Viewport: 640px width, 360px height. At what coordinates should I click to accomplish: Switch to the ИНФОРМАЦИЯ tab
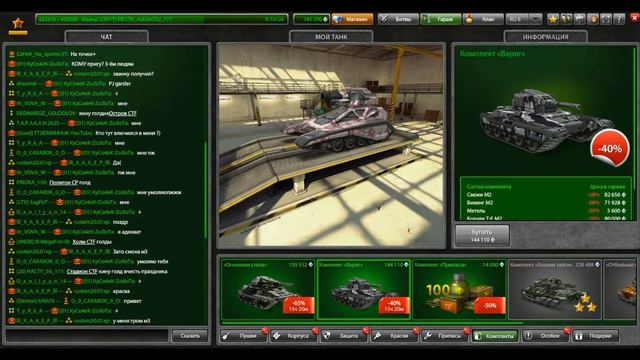[x=546, y=37]
